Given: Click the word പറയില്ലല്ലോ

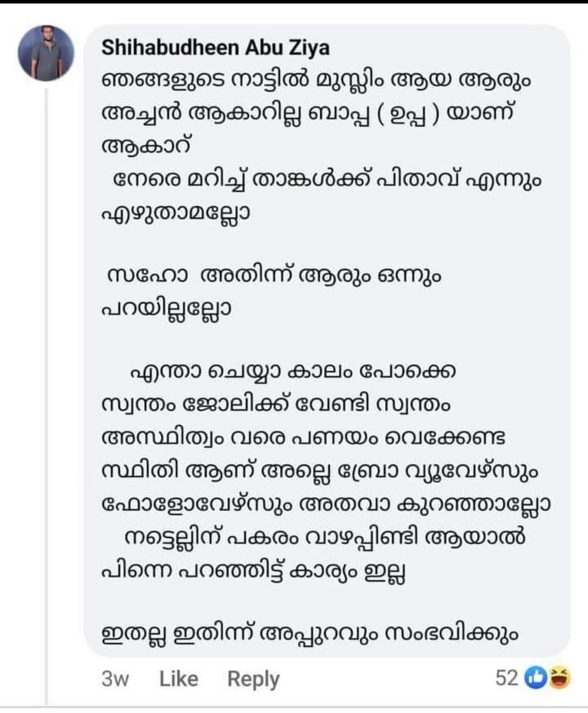Looking at the screenshot, I should (167, 309).
